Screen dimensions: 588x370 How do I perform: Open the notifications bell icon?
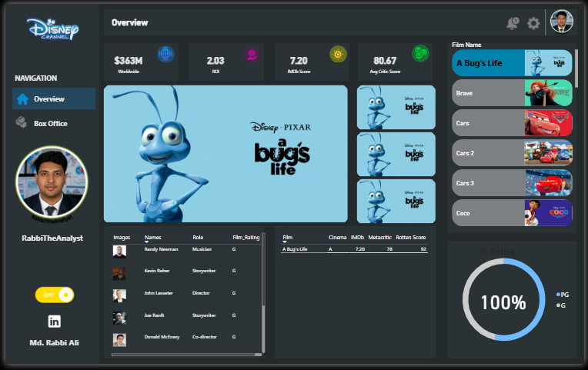tap(513, 23)
